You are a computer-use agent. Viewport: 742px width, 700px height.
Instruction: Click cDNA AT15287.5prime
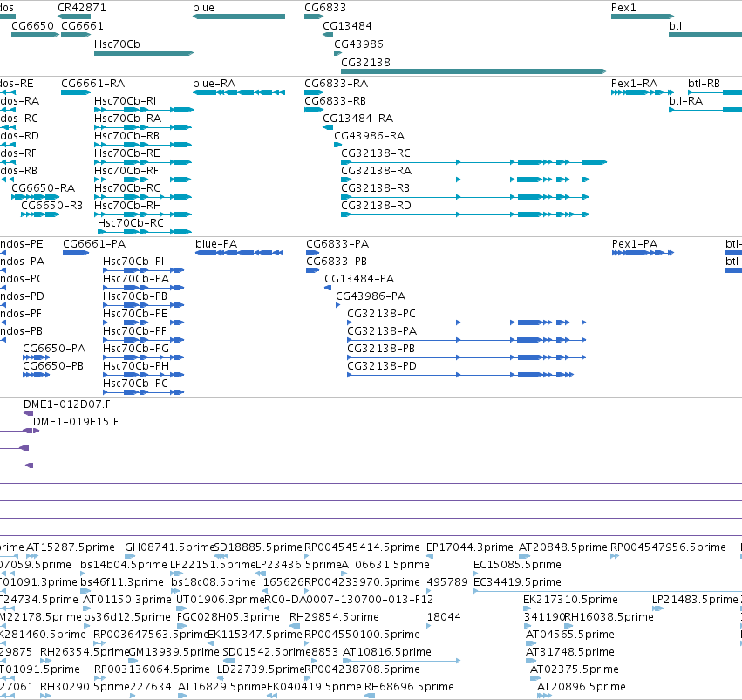70,547
